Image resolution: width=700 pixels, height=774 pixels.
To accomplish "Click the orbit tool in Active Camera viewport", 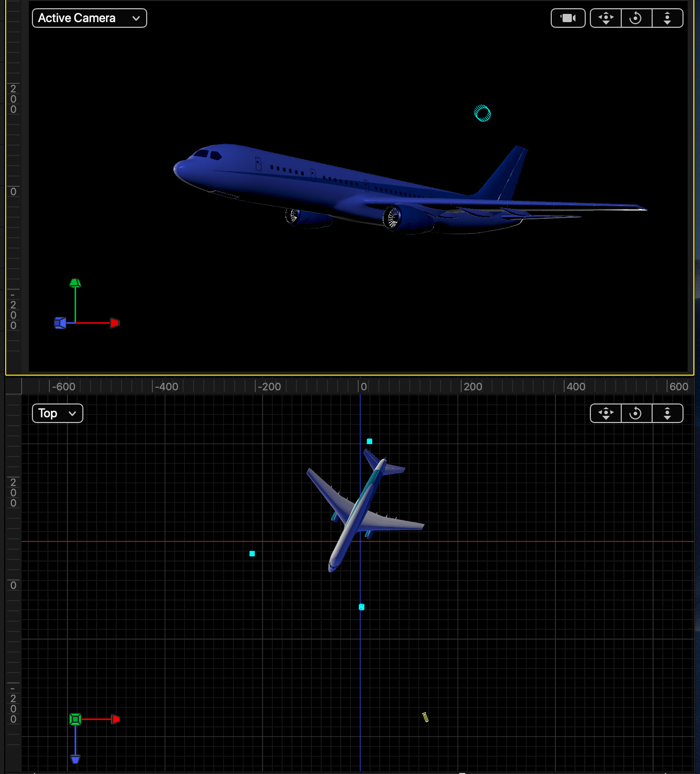I will pos(636,18).
